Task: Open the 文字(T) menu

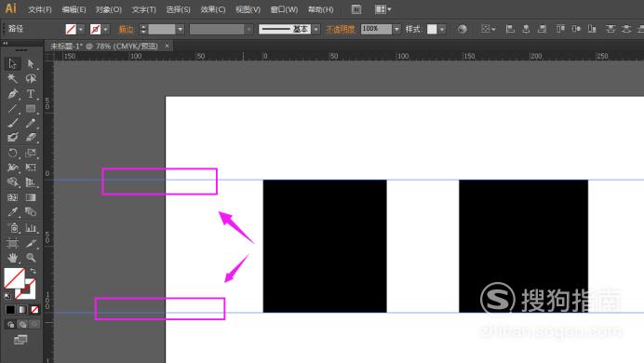Action: click(143, 9)
